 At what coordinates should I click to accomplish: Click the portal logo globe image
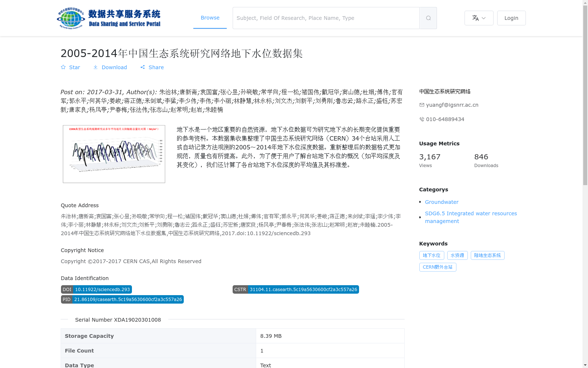click(x=71, y=18)
